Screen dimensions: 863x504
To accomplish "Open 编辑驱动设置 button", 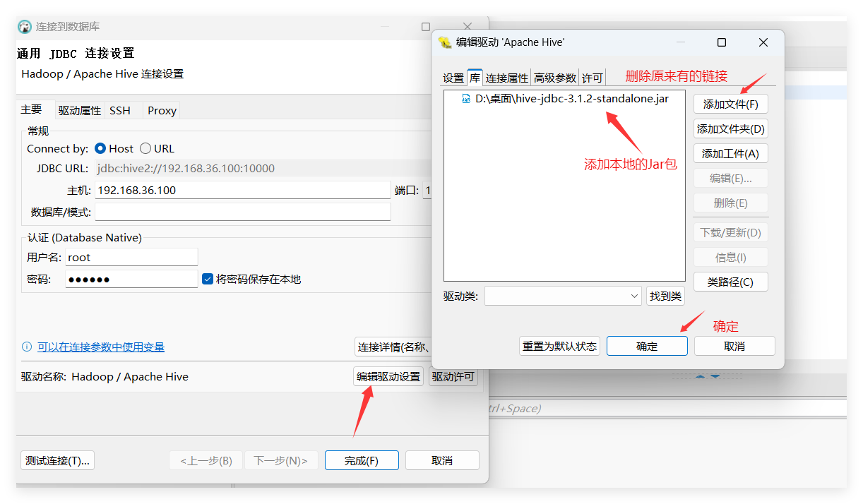I will [388, 376].
